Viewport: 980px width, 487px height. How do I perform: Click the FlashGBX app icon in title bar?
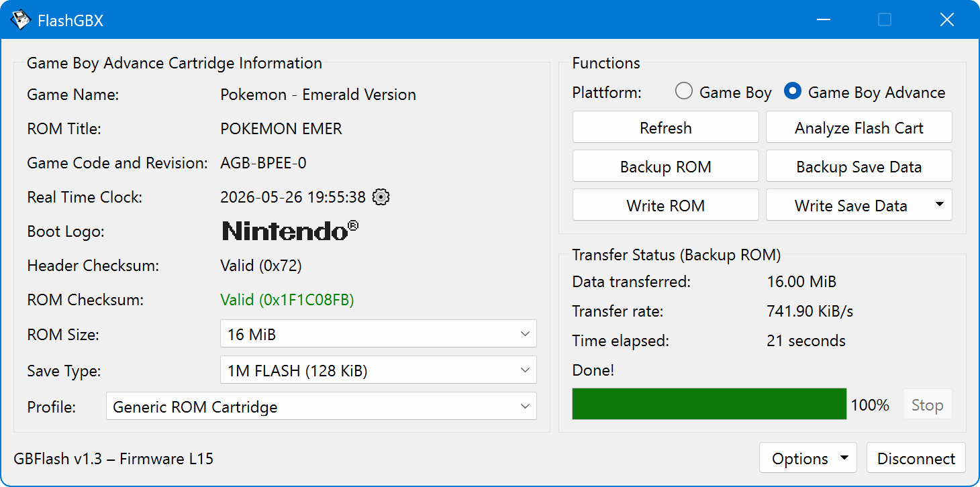coord(20,20)
